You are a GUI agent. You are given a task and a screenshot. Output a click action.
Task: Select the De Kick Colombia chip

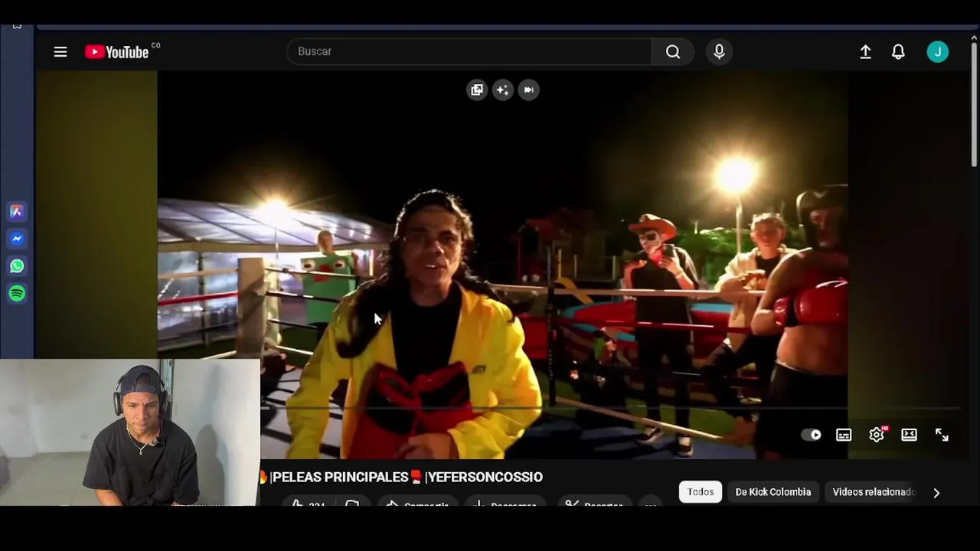point(773,492)
